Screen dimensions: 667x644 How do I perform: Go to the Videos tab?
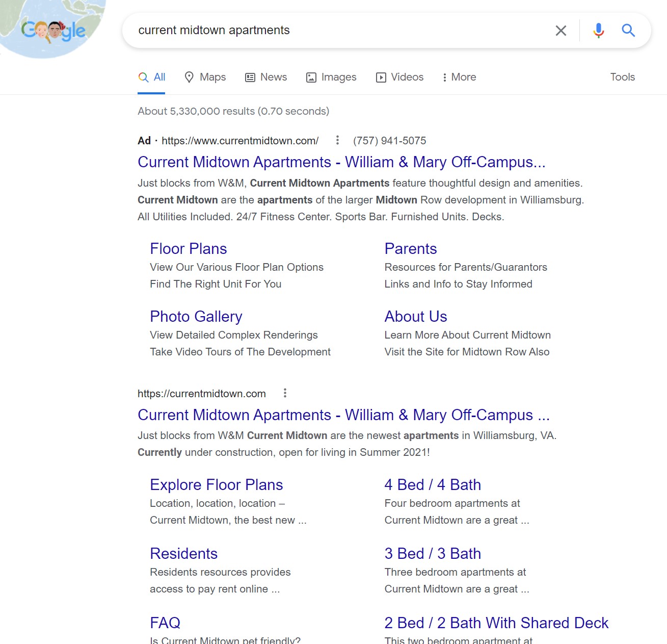point(400,77)
